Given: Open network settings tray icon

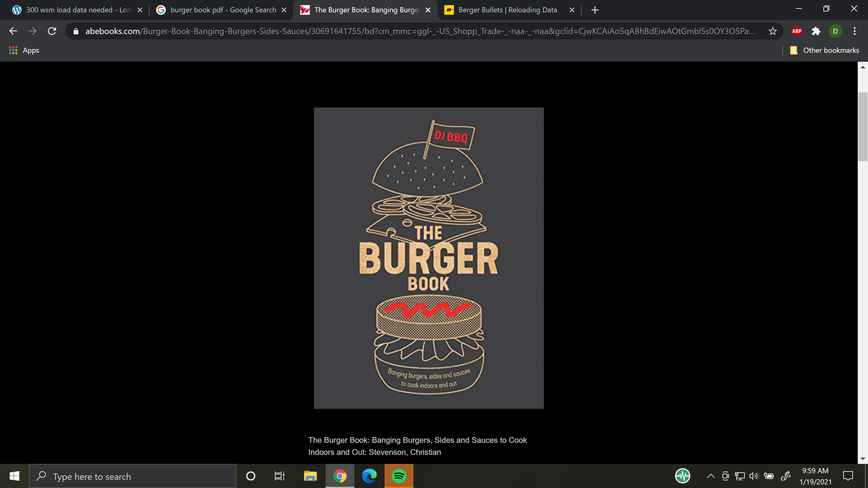Looking at the screenshot, I should tap(740, 476).
